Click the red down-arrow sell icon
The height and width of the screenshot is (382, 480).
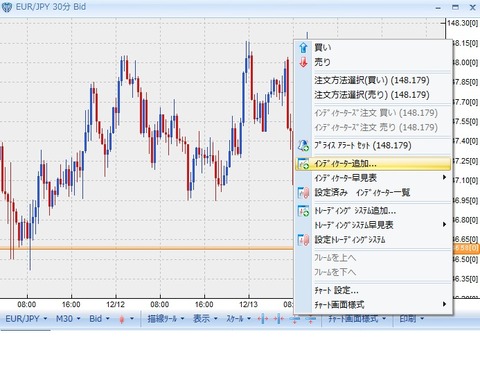click(x=303, y=62)
